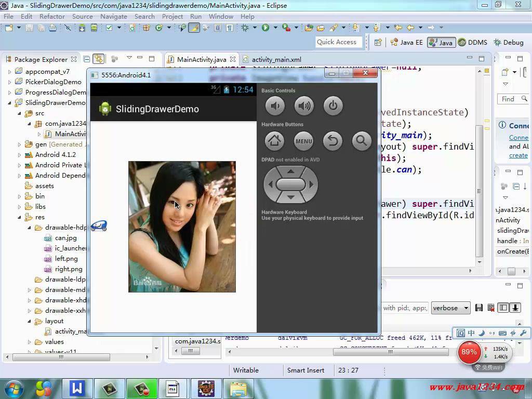The width and height of the screenshot is (532, 399).
Task: Tap the emulator Search hardware button
Action: (362, 141)
